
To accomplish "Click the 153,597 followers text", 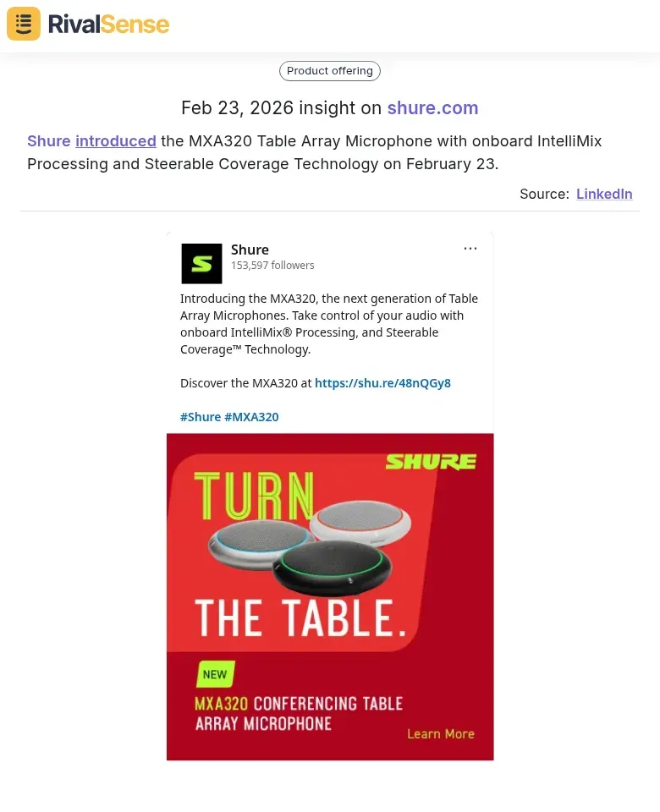I will coord(272,266).
